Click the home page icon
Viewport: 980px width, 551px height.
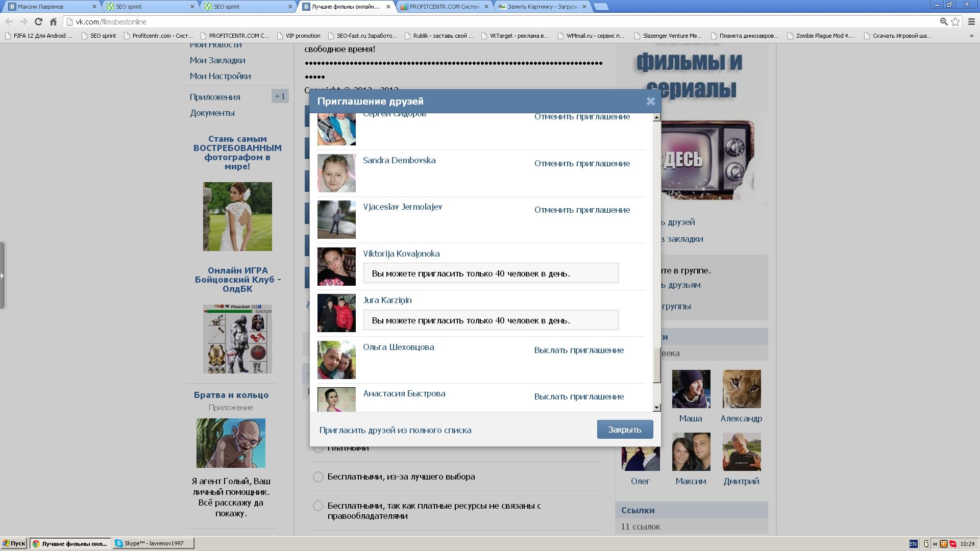pyautogui.click(x=53, y=21)
